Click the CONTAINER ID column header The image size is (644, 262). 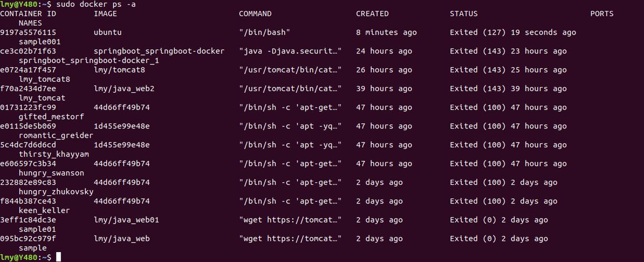(x=28, y=14)
